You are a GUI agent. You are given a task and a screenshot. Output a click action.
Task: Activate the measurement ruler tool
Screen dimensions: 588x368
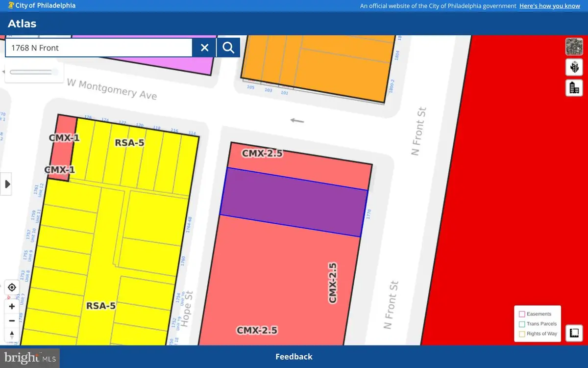coord(574,334)
